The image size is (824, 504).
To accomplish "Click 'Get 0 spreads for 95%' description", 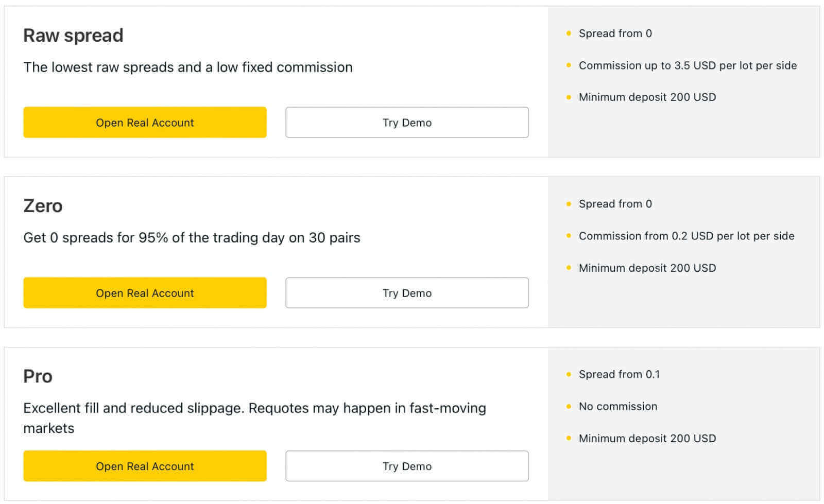I will coord(192,238).
